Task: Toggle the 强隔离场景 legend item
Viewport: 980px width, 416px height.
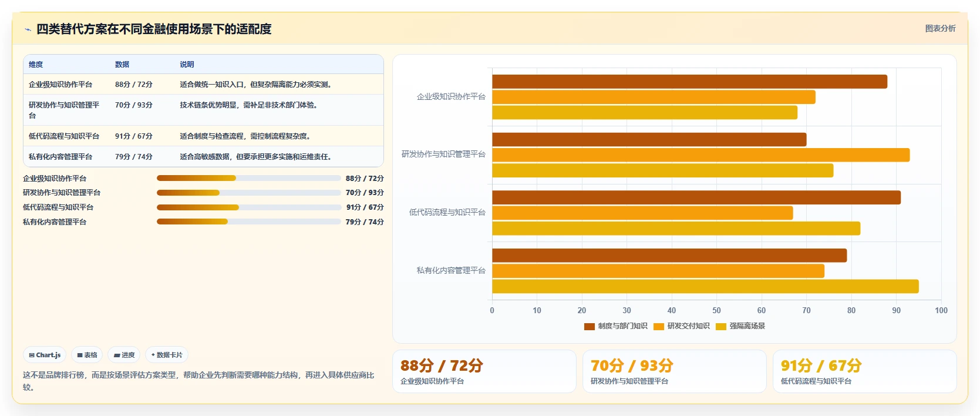Action: [740, 326]
